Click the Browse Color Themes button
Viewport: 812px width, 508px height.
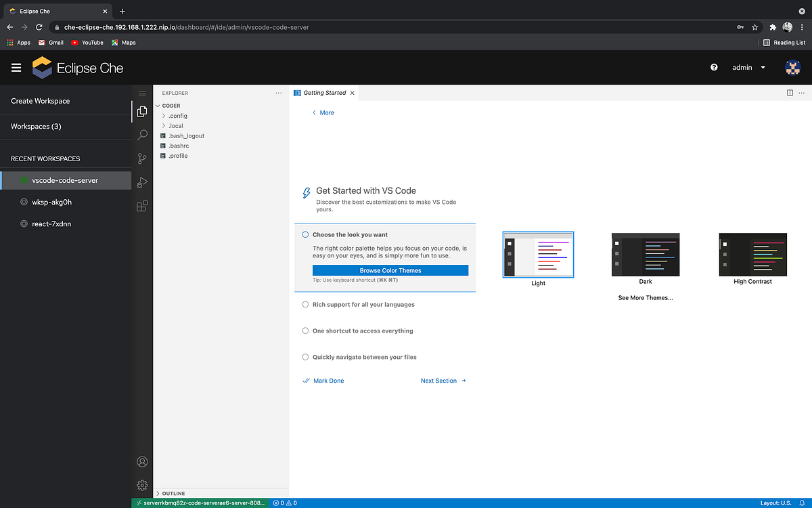point(390,270)
